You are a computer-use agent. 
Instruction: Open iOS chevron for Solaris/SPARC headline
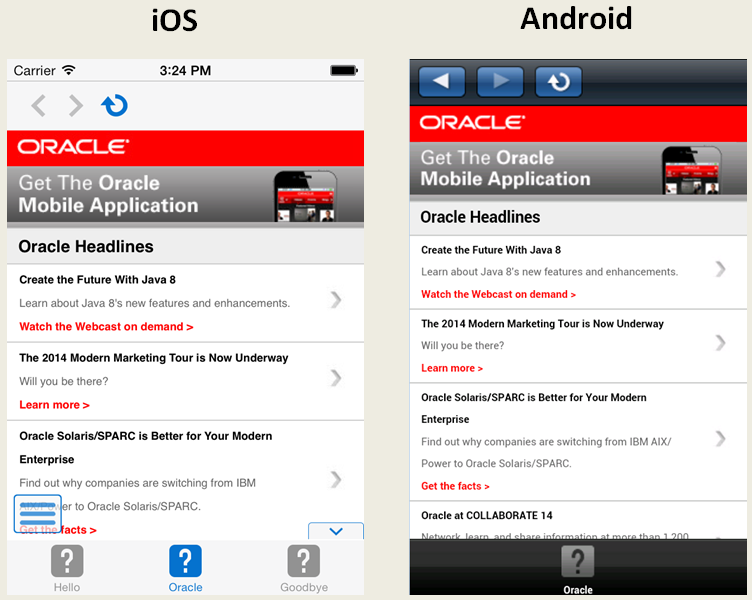click(x=336, y=479)
